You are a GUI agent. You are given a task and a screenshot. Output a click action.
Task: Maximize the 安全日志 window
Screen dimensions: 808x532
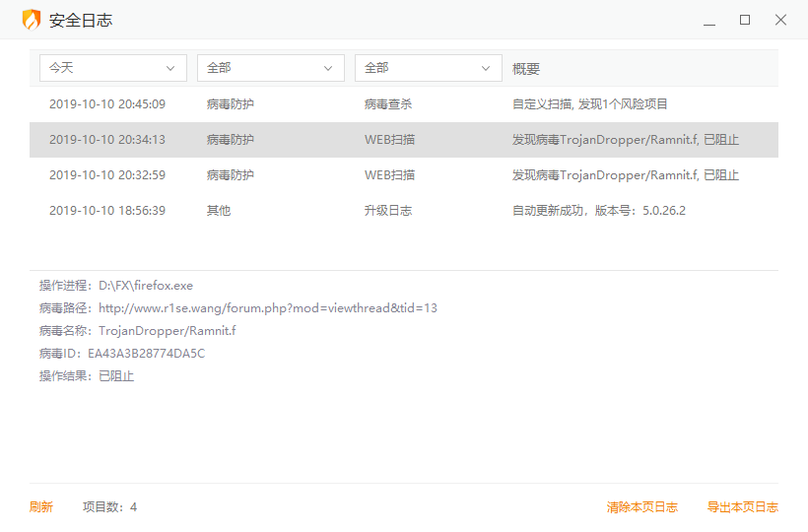[x=745, y=20]
